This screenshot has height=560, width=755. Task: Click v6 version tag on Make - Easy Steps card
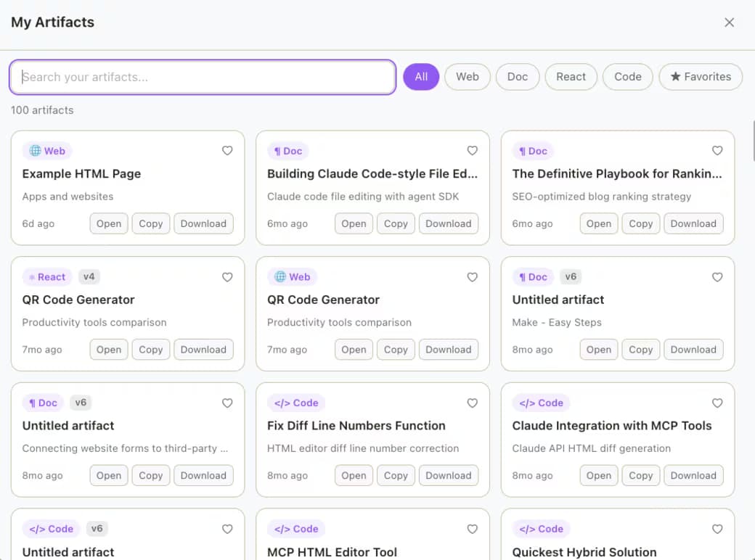(571, 276)
